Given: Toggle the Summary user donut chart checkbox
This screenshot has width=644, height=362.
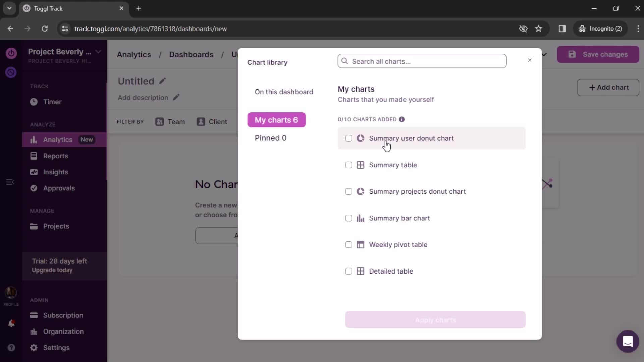Looking at the screenshot, I should click(x=348, y=138).
